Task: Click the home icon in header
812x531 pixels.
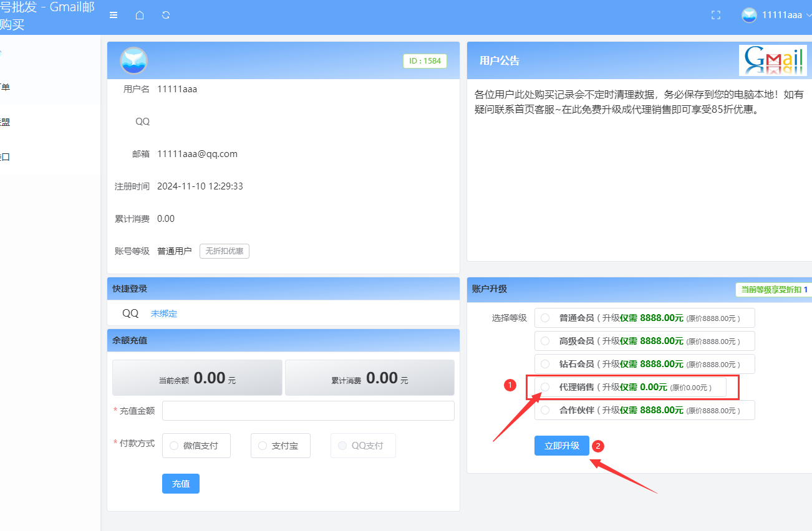Action: click(x=140, y=15)
